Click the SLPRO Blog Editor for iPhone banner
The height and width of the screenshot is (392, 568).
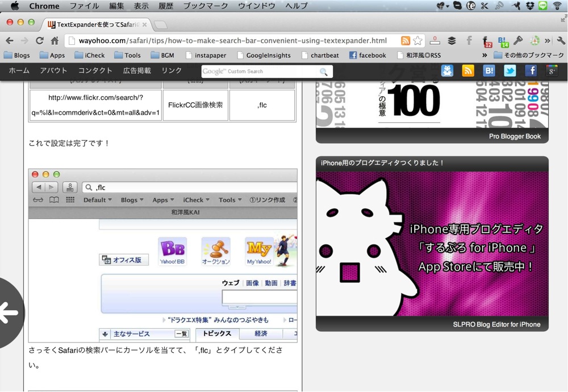(432, 244)
